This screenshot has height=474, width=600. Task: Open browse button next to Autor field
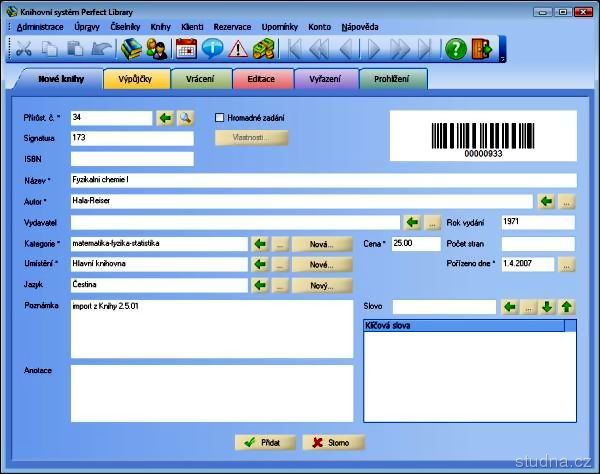567,202
